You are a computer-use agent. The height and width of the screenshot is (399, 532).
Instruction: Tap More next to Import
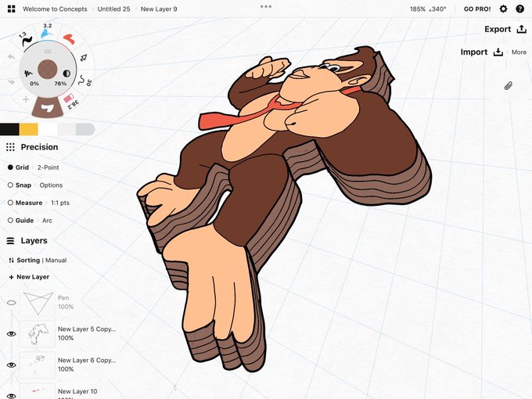point(519,52)
